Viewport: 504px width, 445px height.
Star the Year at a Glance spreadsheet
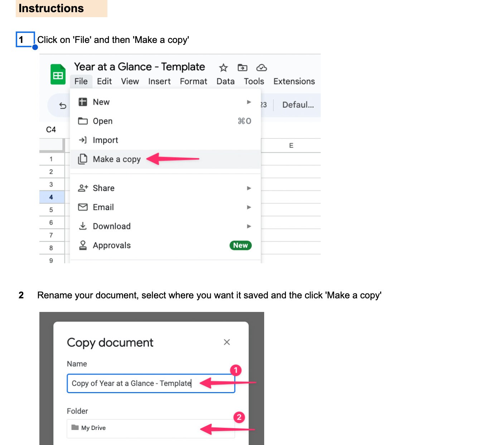point(223,68)
